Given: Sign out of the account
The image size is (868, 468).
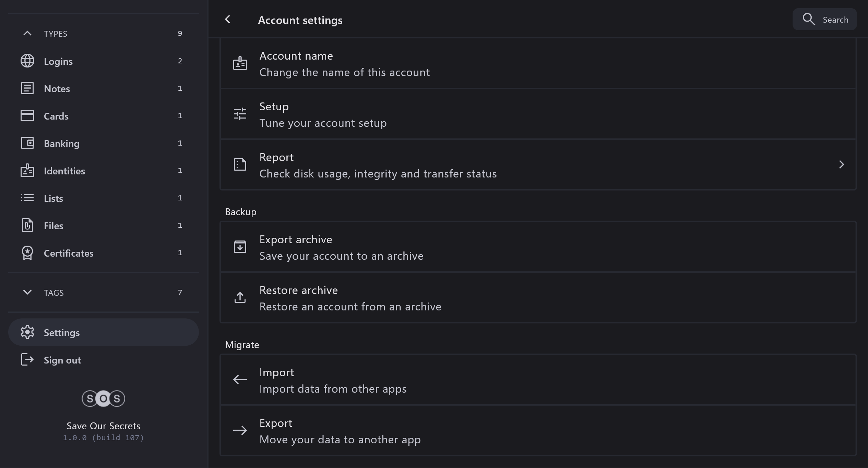Looking at the screenshot, I should 62,360.
